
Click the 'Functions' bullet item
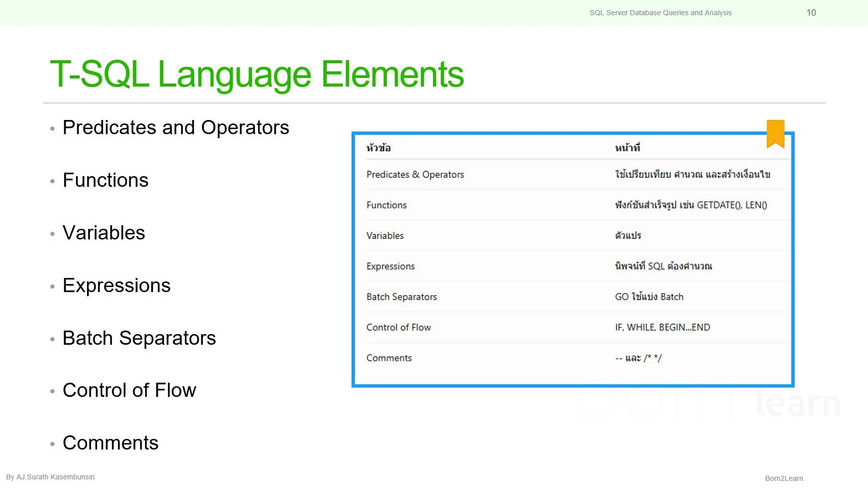point(105,180)
